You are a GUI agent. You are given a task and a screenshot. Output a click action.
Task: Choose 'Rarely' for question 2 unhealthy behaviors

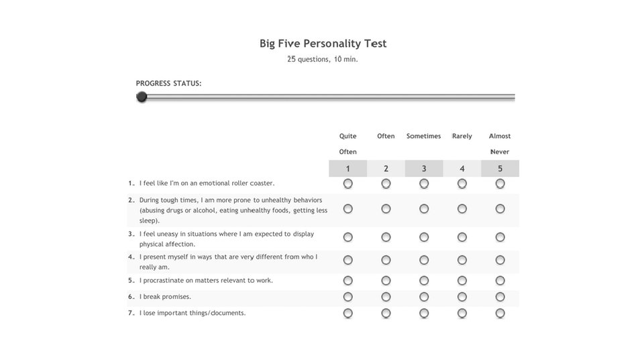(x=462, y=209)
